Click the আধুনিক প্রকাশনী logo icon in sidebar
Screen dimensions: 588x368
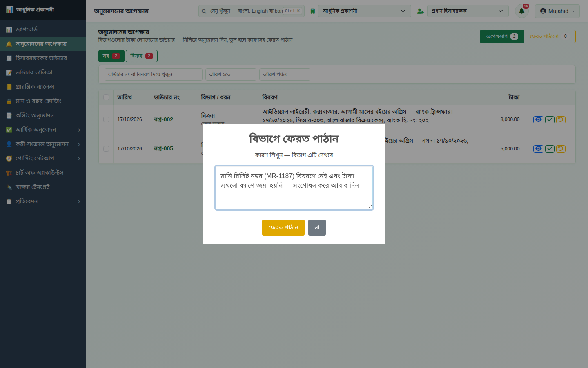pyautogui.click(x=9, y=9)
